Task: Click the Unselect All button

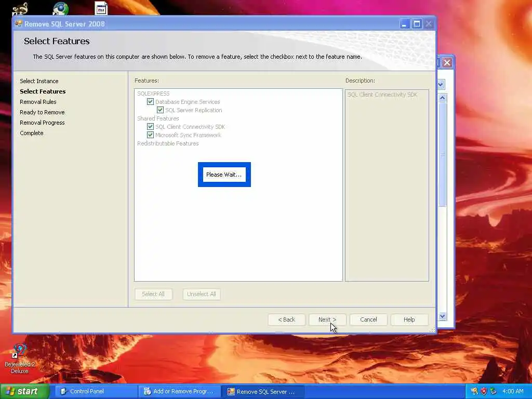Action: (x=202, y=294)
